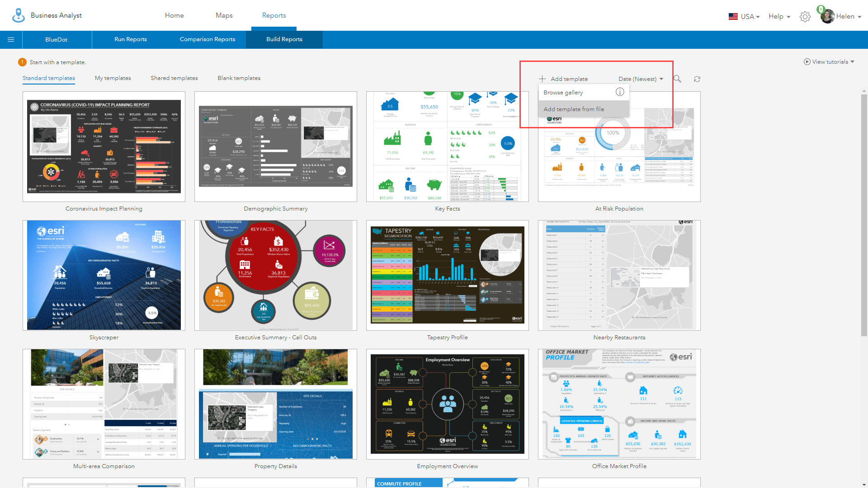This screenshot has width=868, height=488.
Task: Select My templates tab
Action: (x=113, y=78)
